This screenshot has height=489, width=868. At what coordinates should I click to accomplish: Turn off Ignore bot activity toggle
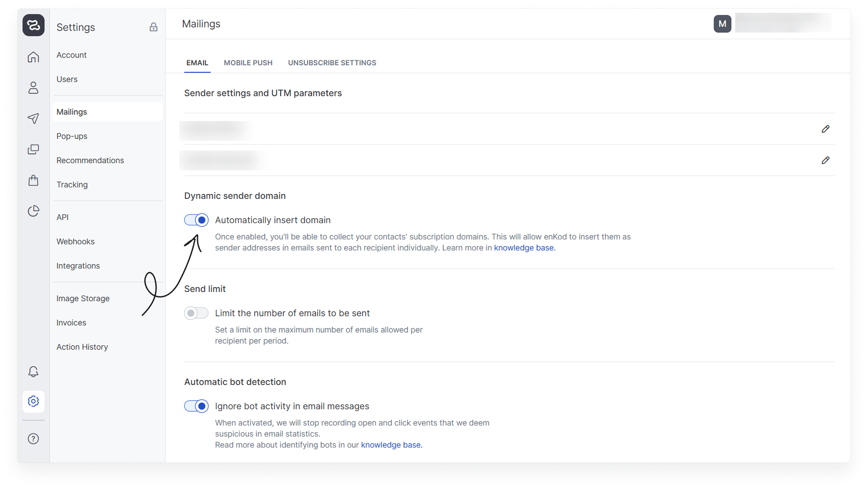coord(196,406)
